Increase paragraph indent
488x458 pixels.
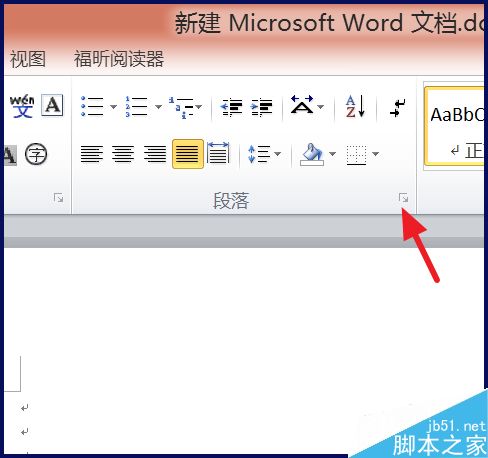pyautogui.click(x=262, y=107)
